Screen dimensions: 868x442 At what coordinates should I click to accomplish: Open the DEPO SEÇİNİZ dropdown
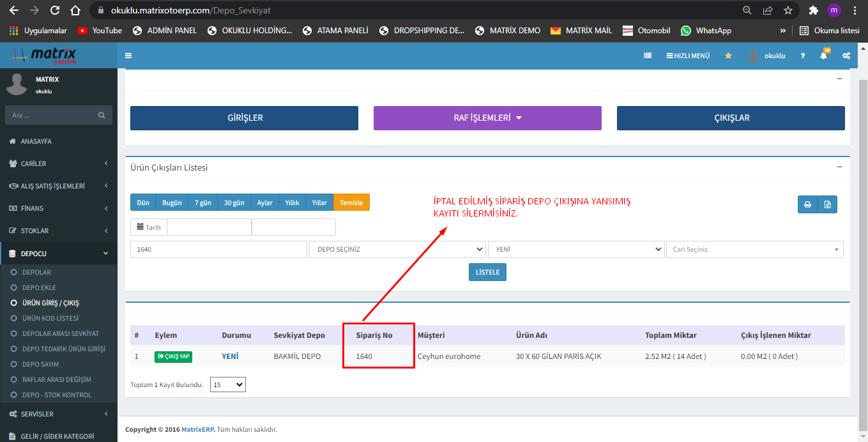tap(397, 249)
